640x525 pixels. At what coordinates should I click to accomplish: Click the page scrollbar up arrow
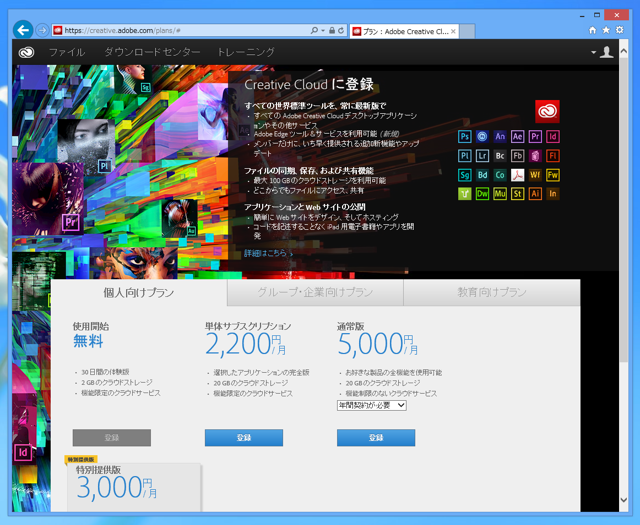pos(624,51)
